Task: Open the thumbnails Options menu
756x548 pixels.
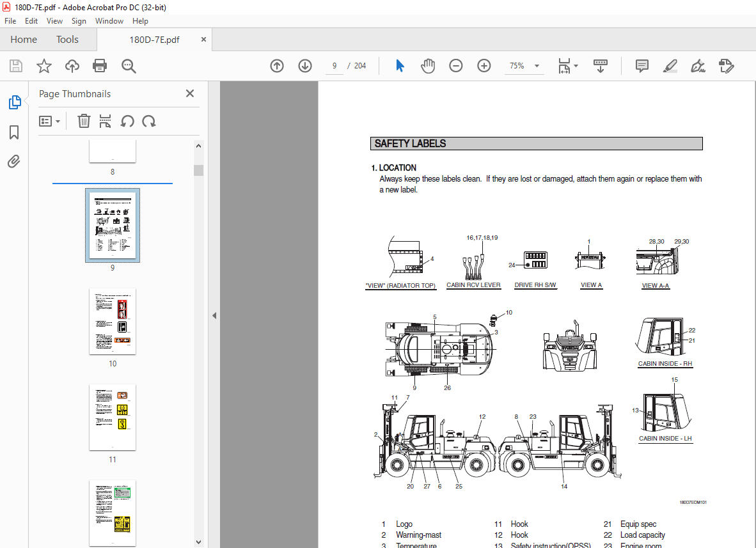Action: tap(49, 121)
